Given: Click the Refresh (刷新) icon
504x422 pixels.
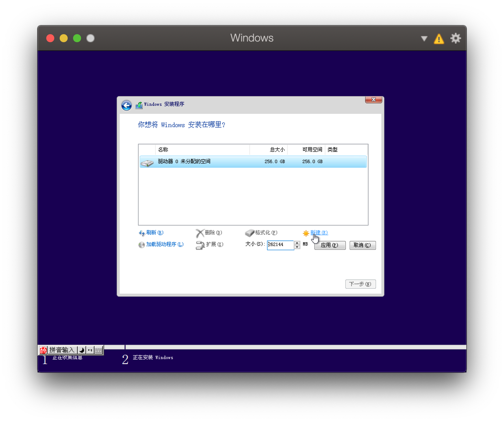Looking at the screenshot, I should tap(142, 233).
